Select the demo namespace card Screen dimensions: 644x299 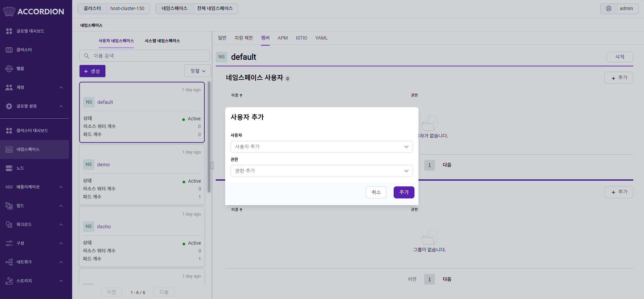pyautogui.click(x=142, y=175)
